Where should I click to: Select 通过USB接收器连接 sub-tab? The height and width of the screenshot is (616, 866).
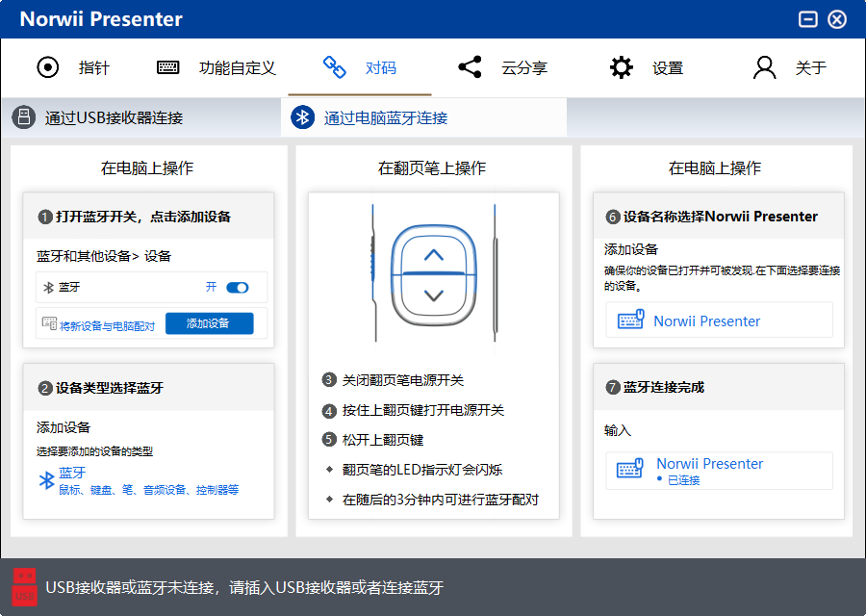140,117
